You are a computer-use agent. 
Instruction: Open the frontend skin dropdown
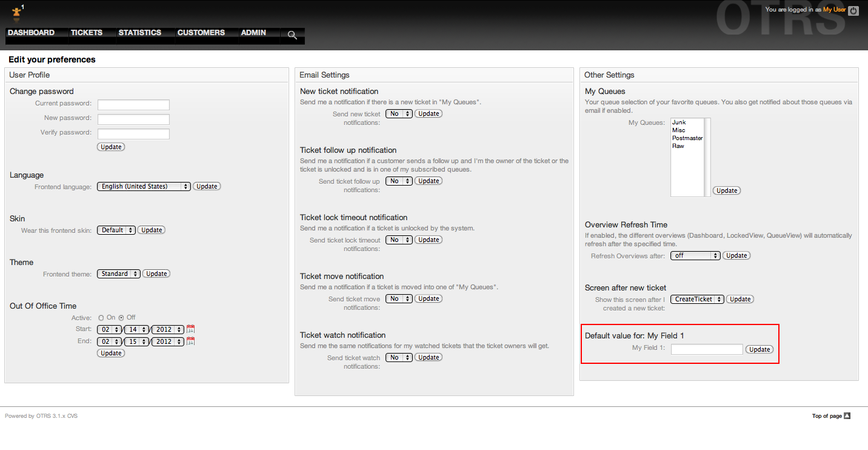[116, 230]
